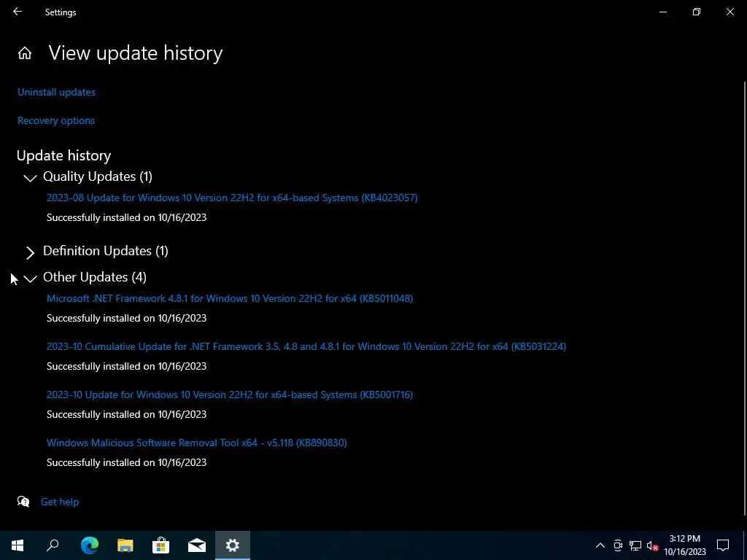Click the Other Updates (4) heading text

[95, 276]
